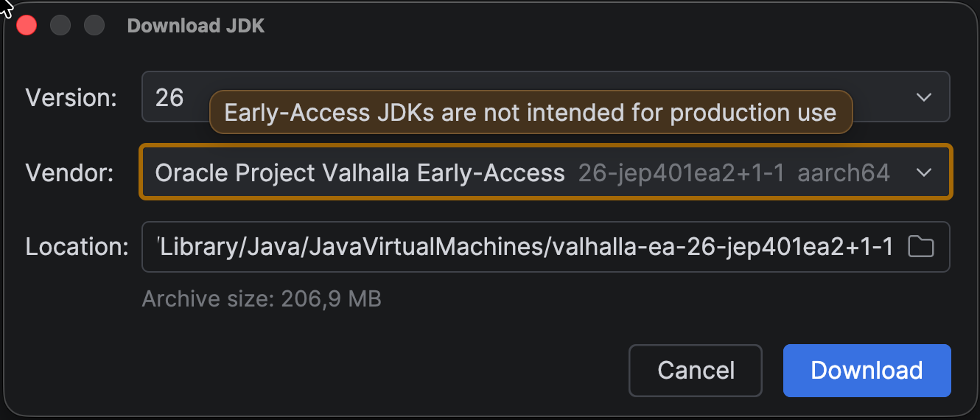Focus the Location path input field
This screenshot has height=420, width=980.
[x=523, y=247]
